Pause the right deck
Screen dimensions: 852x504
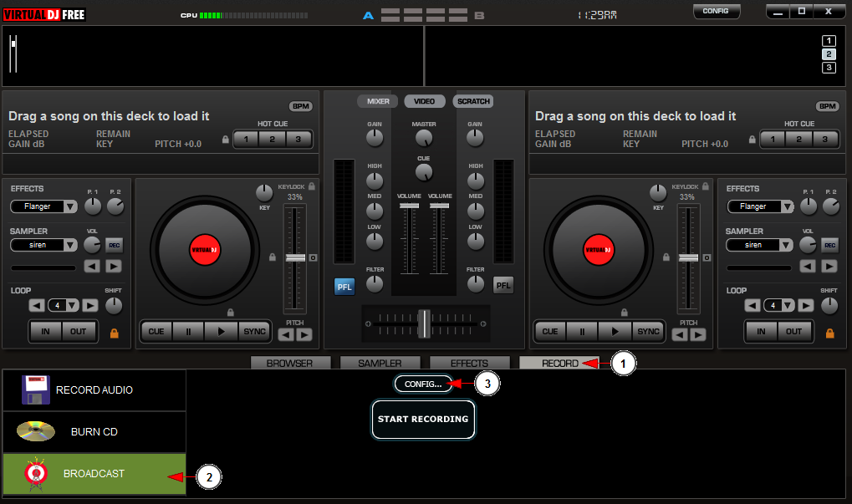pyautogui.click(x=582, y=331)
